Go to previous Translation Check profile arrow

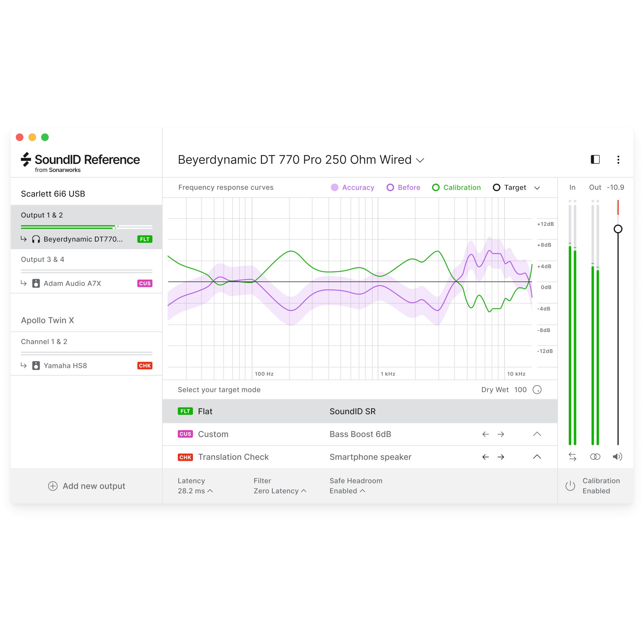[x=485, y=457]
